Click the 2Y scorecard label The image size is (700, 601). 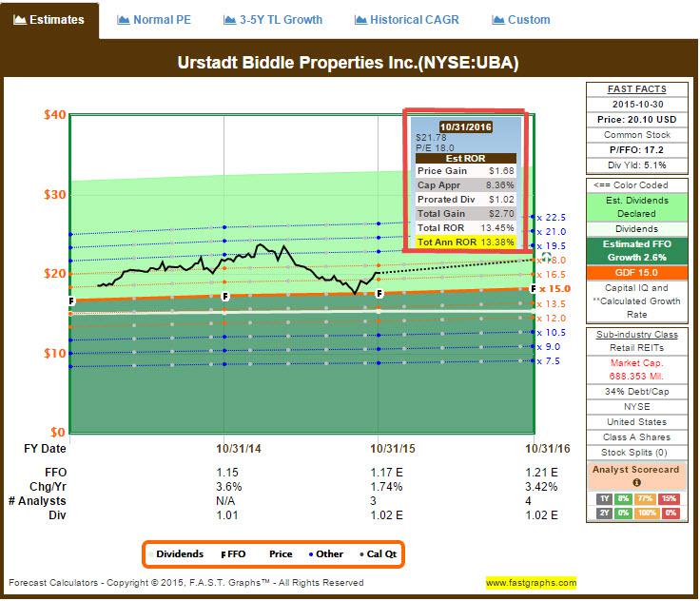[x=604, y=514]
